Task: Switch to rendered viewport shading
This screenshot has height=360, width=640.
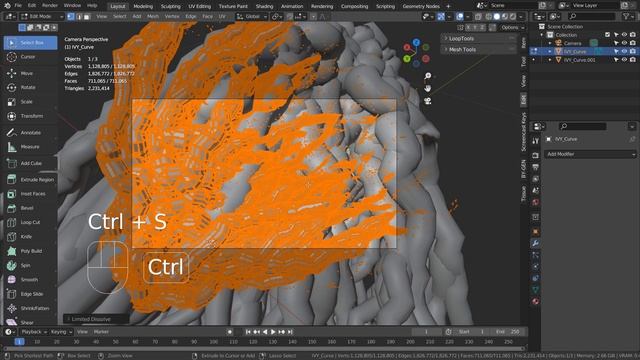Action: 513,17
